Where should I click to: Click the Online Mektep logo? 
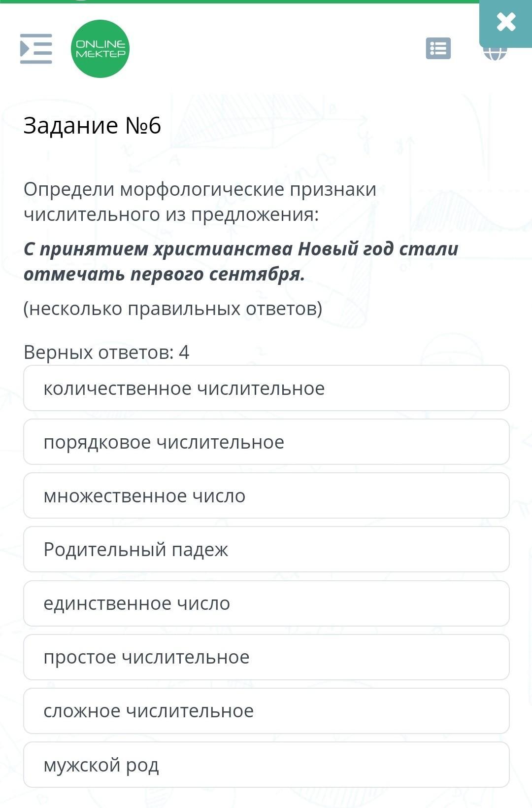[100, 49]
